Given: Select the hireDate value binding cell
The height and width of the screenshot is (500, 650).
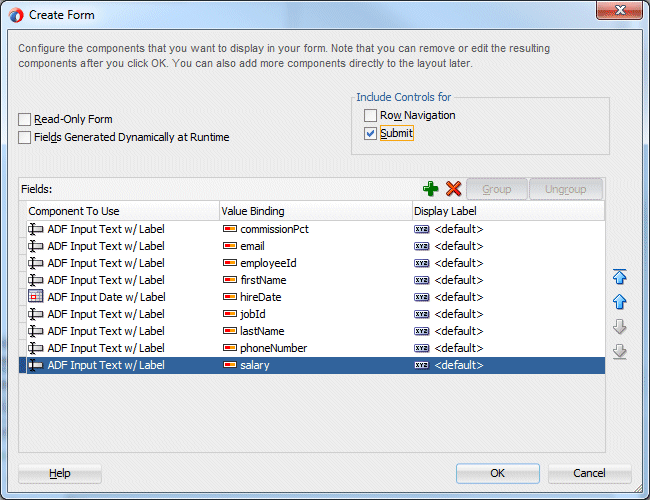Looking at the screenshot, I should click(315, 297).
